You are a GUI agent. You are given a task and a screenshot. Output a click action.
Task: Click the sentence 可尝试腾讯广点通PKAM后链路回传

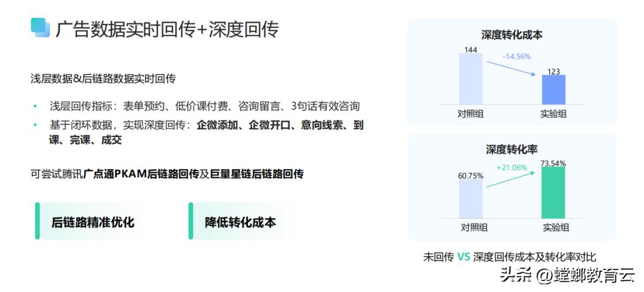167,174
